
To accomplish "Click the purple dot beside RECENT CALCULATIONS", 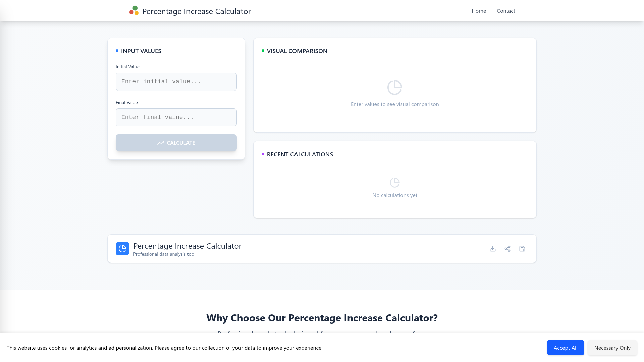I will [263, 154].
